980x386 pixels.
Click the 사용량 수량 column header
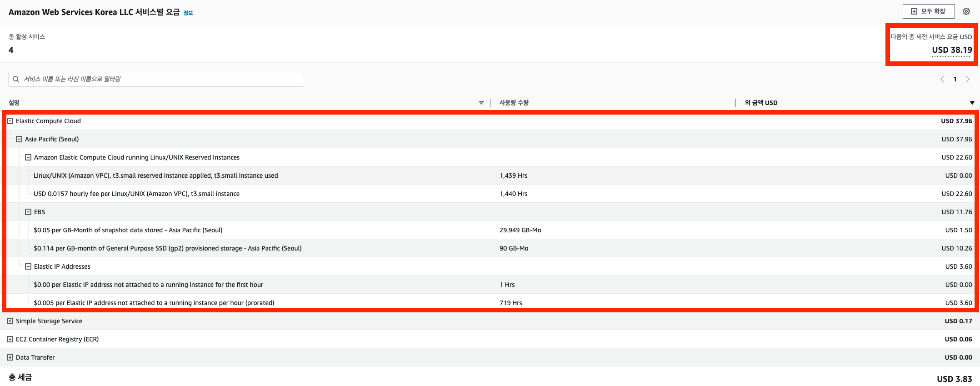tap(514, 103)
